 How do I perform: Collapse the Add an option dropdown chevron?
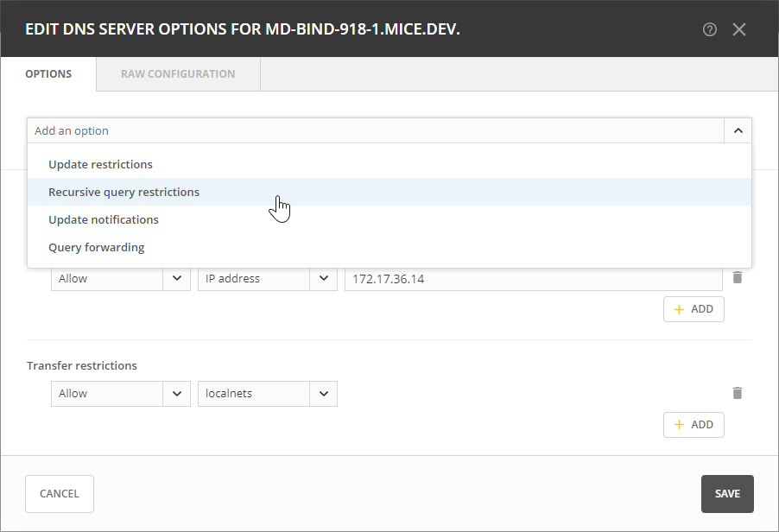click(x=738, y=131)
